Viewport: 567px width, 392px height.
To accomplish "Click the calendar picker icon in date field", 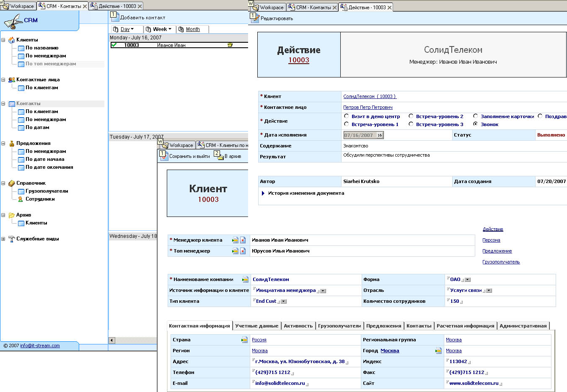I will pyautogui.click(x=379, y=135).
